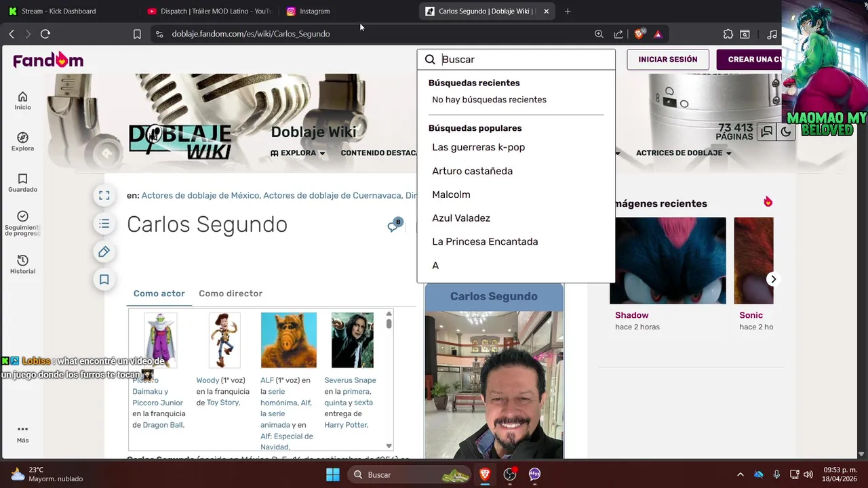Open the Más three-dots menu

22,434
